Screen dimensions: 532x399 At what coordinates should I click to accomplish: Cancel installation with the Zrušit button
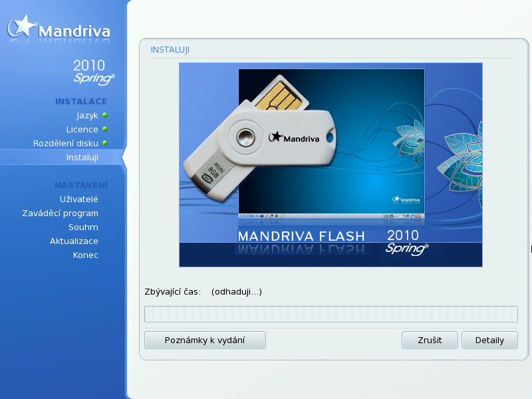tap(430, 340)
